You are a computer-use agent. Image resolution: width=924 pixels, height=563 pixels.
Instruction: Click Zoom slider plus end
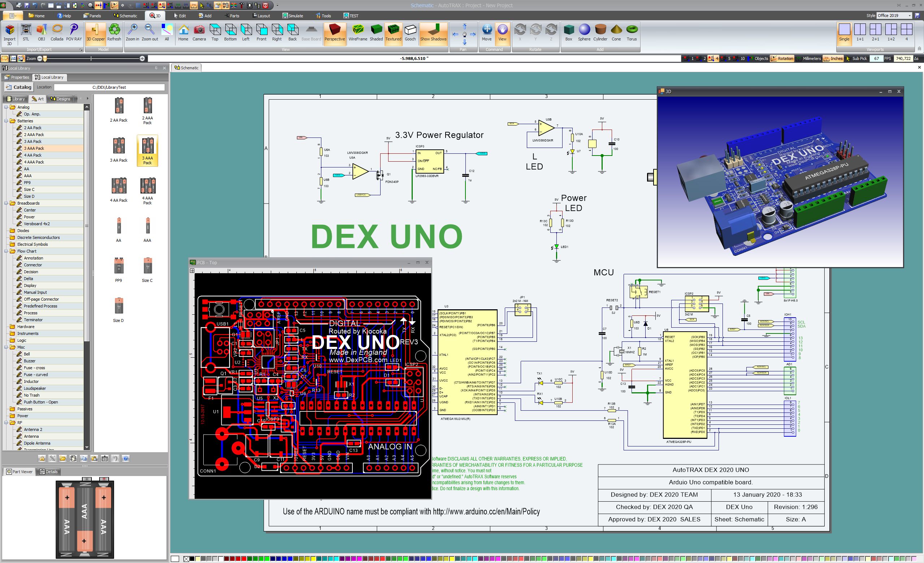click(142, 58)
